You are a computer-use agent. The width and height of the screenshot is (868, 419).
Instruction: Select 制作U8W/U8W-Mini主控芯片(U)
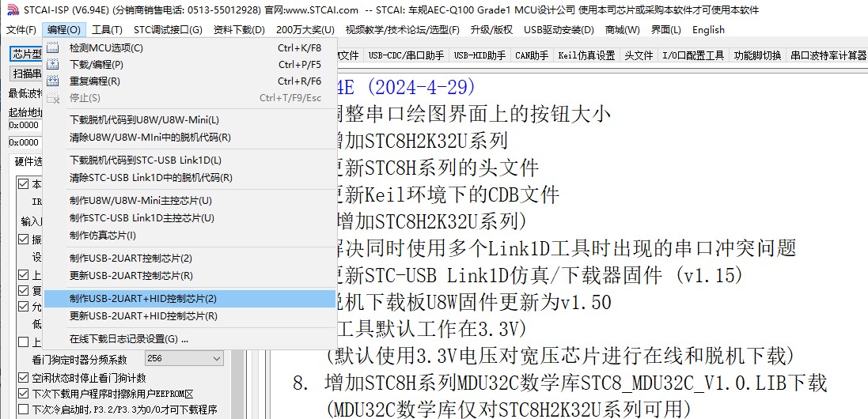point(190,201)
